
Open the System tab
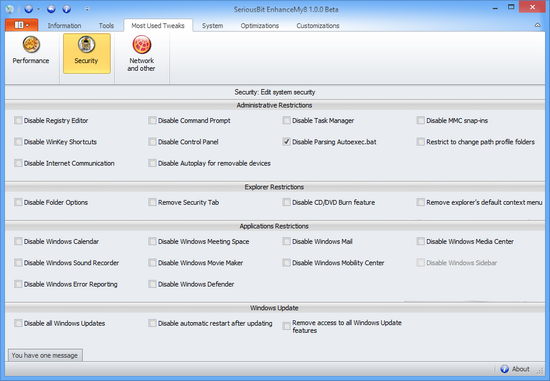coord(212,26)
